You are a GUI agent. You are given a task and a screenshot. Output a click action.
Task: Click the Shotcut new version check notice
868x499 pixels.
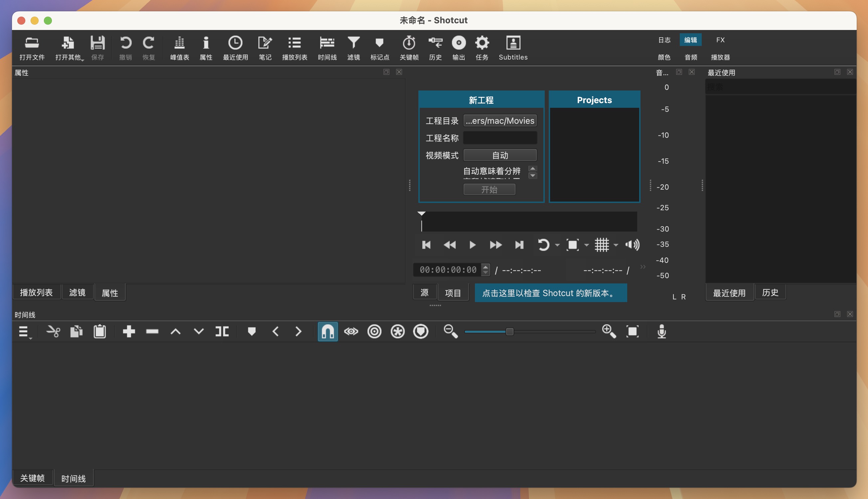point(551,293)
